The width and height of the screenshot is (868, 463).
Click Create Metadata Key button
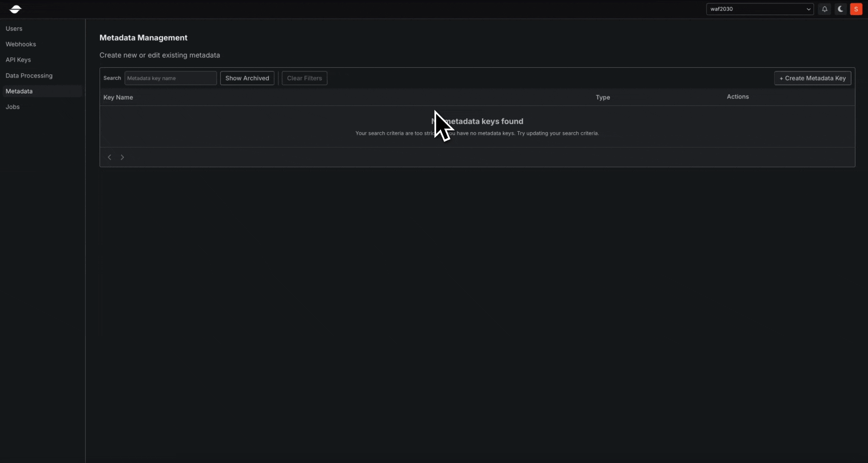(812, 78)
